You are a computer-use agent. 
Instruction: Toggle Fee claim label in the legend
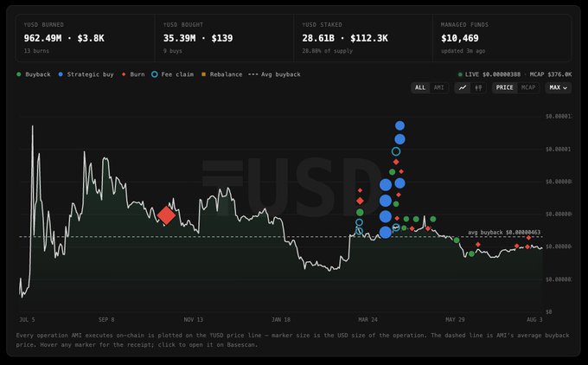click(x=177, y=74)
